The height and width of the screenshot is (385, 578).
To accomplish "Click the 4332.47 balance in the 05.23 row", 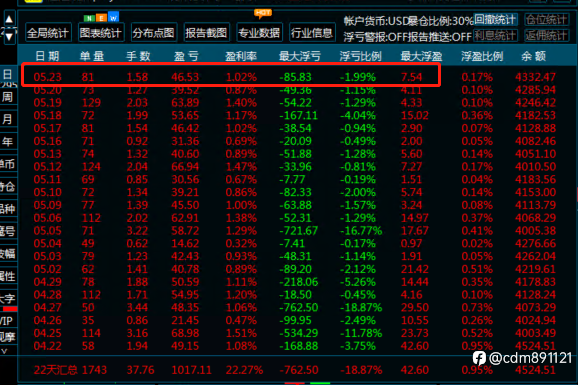I will (535, 77).
